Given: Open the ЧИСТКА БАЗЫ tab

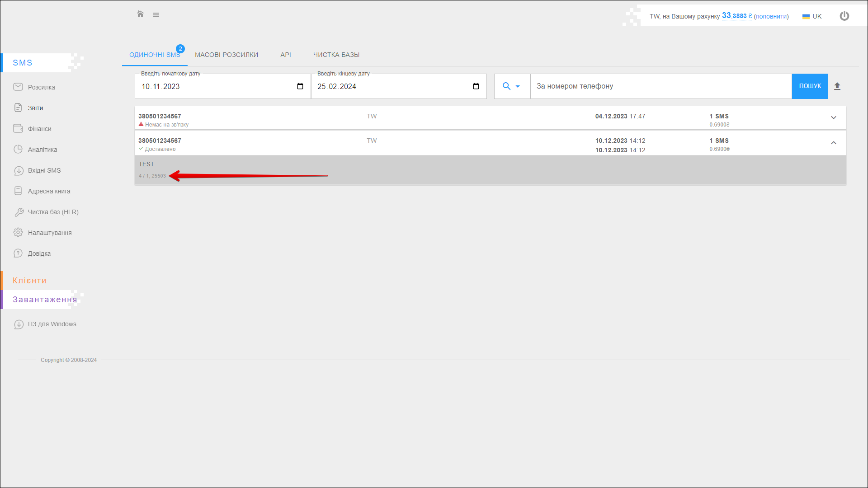Looking at the screenshot, I should click(336, 55).
